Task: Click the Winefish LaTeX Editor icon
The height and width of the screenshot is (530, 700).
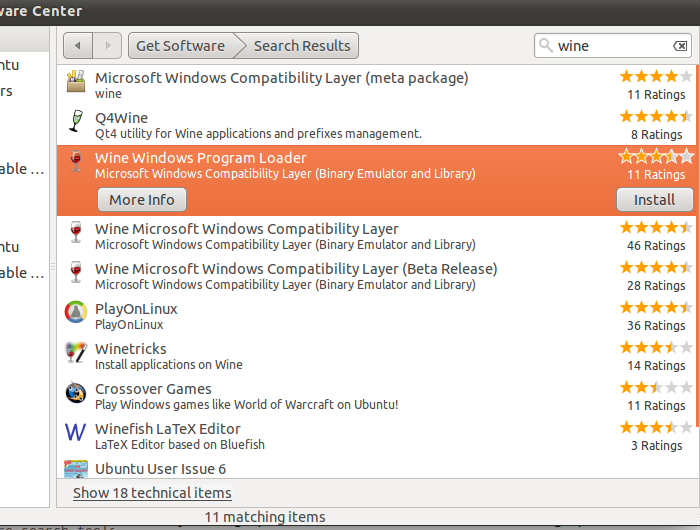Action: click(75, 432)
